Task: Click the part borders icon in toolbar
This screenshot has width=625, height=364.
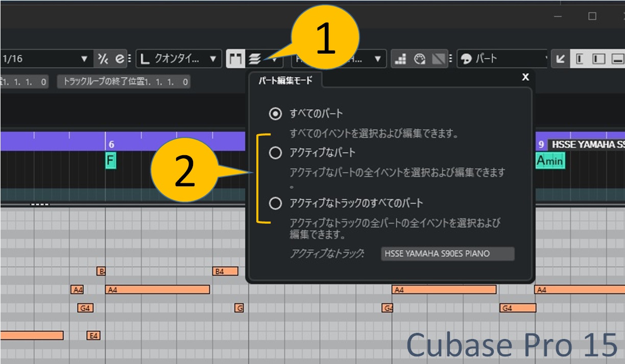Action: pos(235,59)
